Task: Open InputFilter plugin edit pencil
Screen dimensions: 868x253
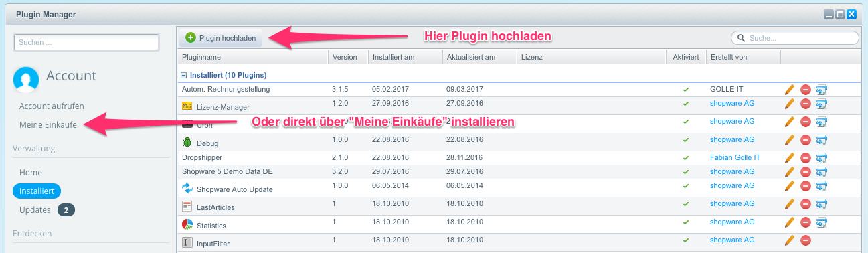Action: (790, 240)
